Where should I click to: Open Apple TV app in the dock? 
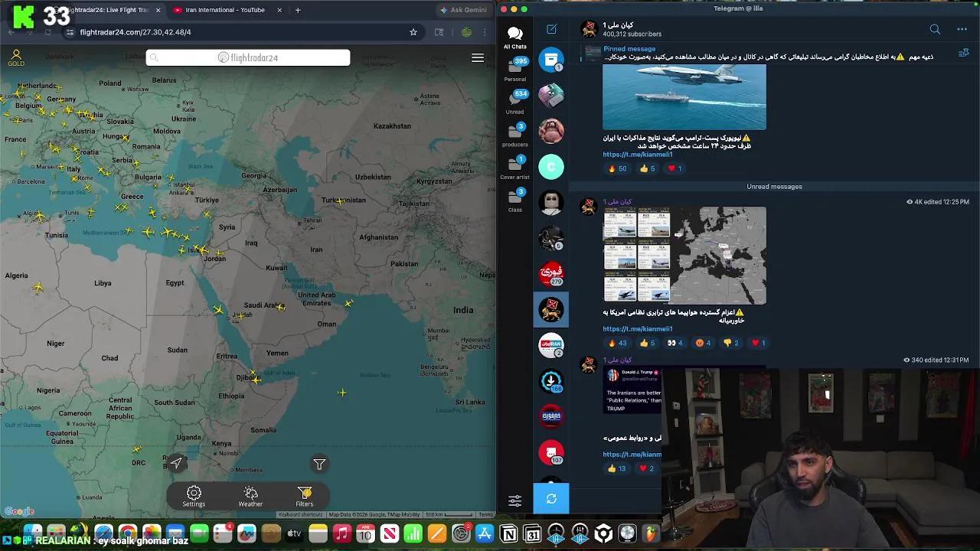click(294, 533)
